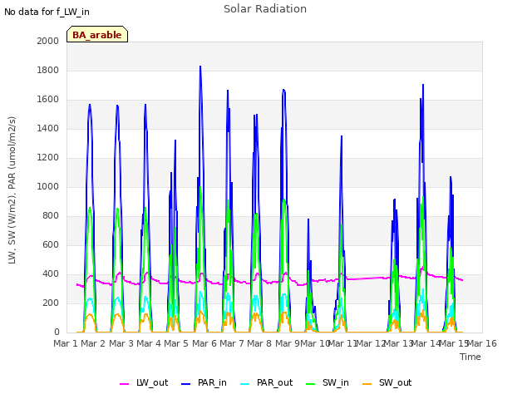Toggle the SW_in legend entry
Screen dimensions: 532x399
click(328, 382)
